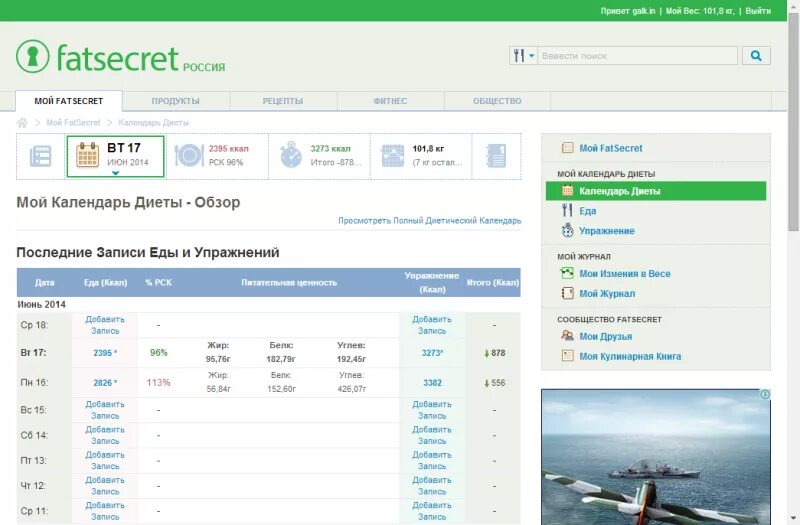Add an exercise entry for Чт 12
The image size is (800, 525).
(432, 486)
